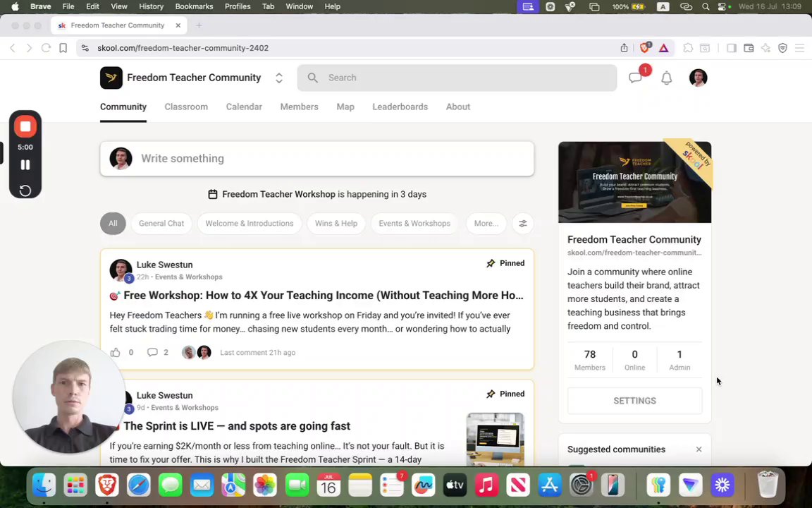Open The Sprint is LIVE post title
The height and width of the screenshot is (508, 812).
point(237,426)
